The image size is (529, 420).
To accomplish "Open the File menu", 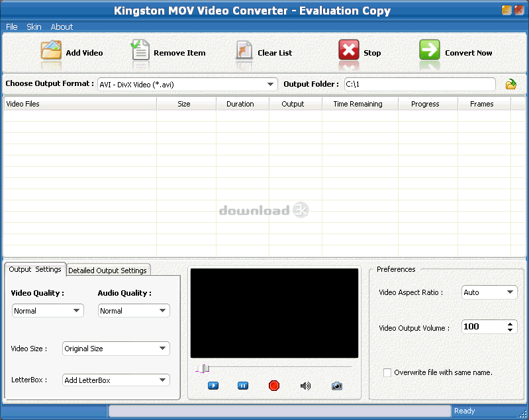I will [12, 26].
